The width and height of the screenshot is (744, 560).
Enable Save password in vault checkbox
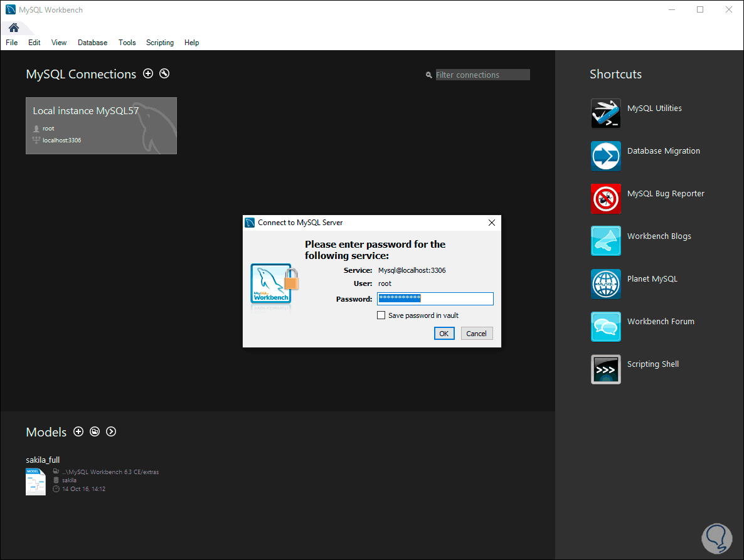[381, 315]
